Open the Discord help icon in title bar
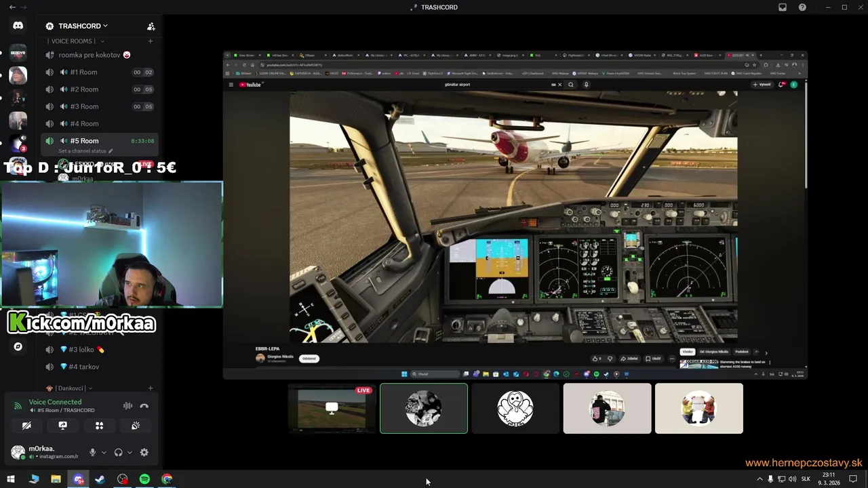 coord(803,7)
